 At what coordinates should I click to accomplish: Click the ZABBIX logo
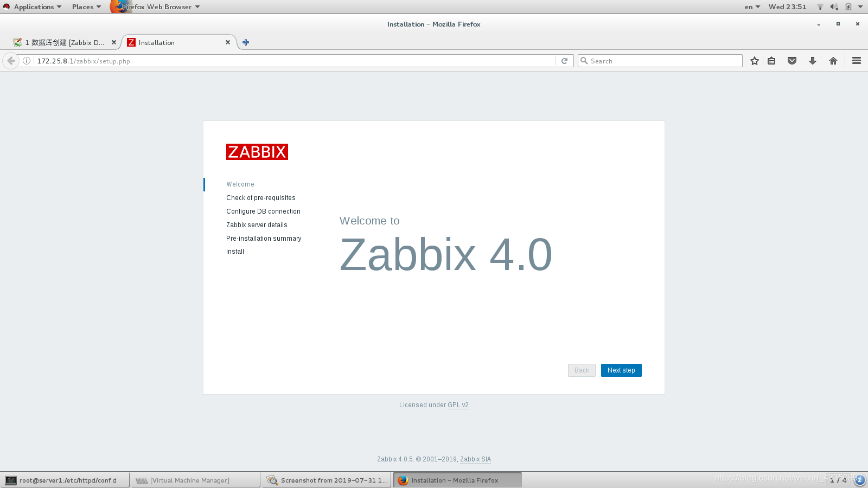(257, 152)
